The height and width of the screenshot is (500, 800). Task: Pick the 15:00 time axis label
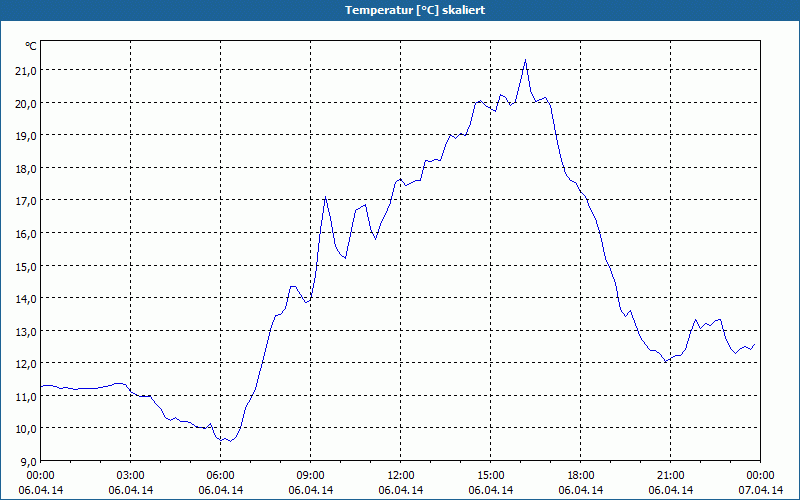(x=491, y=476)
